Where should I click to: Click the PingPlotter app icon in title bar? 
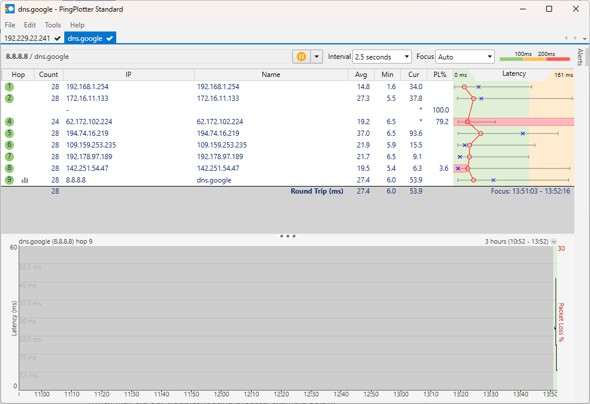(x=10, y=9)
